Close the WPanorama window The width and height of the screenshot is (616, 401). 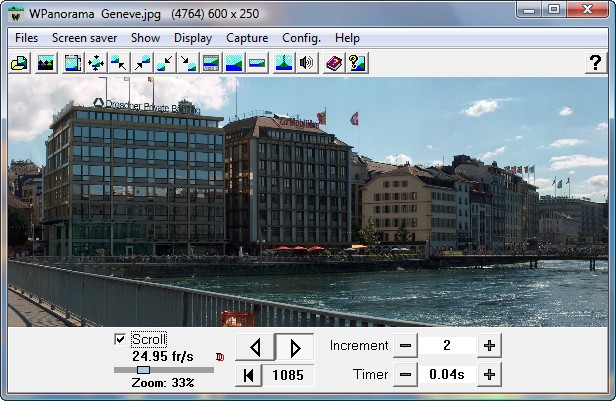tap(587, 9)
